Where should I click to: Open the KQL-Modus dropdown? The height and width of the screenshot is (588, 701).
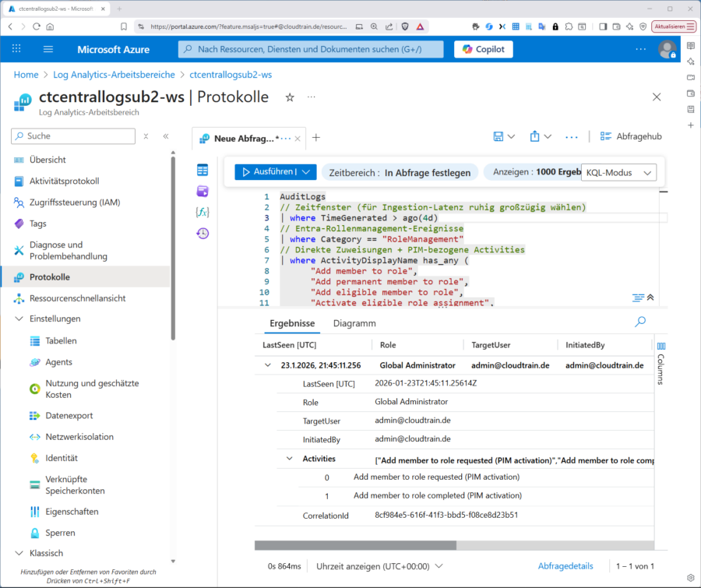619,172
